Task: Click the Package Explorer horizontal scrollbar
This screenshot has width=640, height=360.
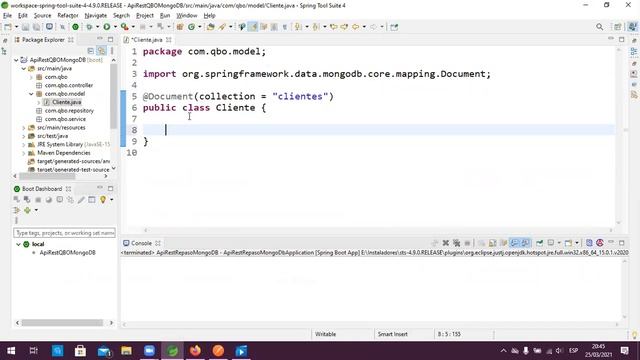Action: (47, 176)
